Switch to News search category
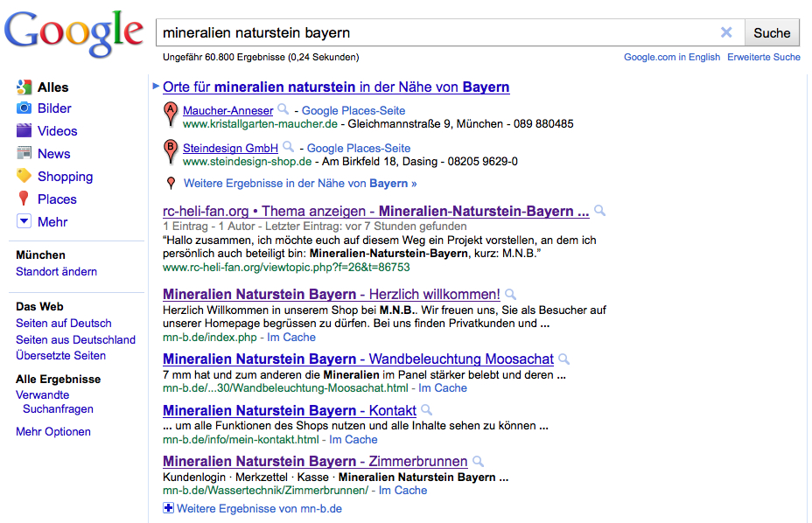This screenshot has height=523, width=812. (x=53, y=154)
